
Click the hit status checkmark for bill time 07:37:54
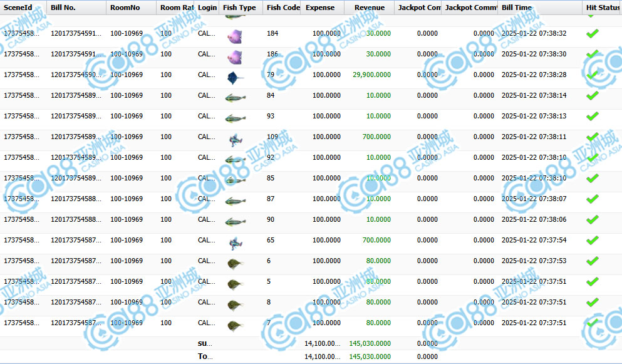tap(593, 240)
